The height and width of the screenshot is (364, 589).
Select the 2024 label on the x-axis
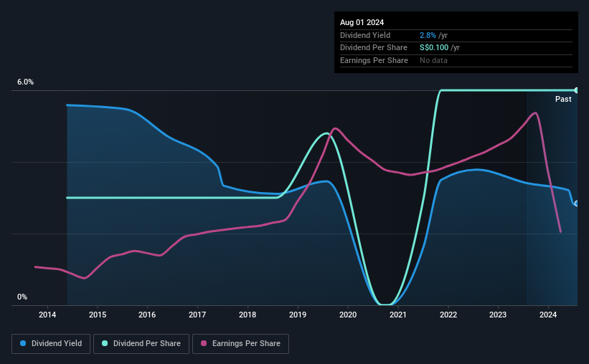(x=548, y=315)
